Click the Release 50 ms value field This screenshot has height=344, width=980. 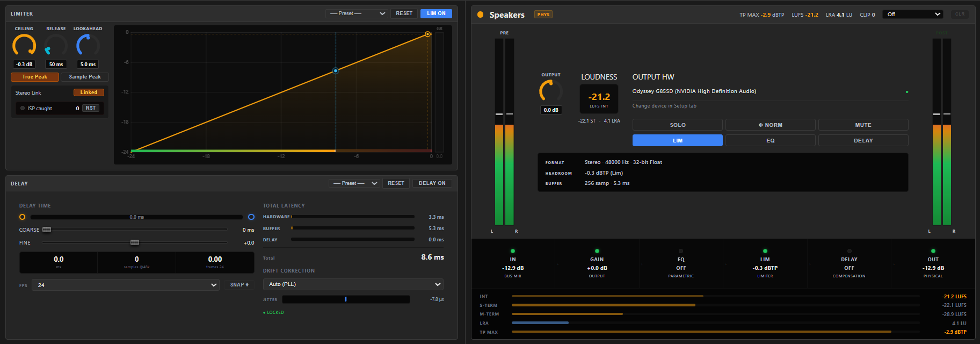coord(56,64)
